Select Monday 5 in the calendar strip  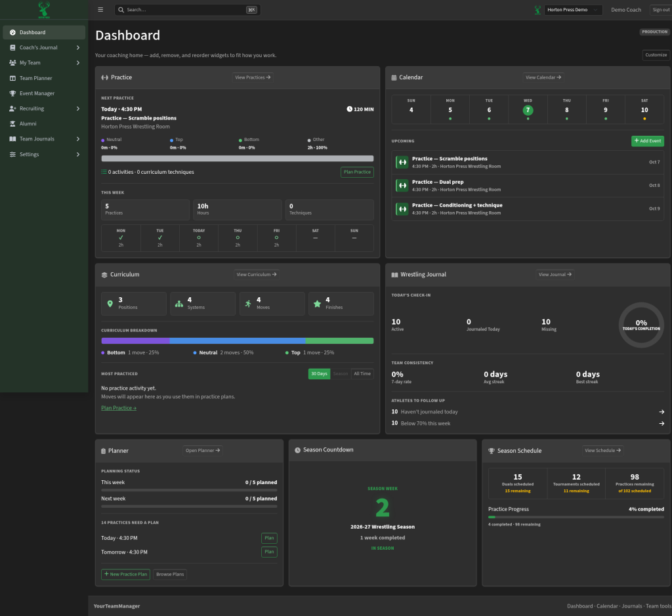point(450,110)
